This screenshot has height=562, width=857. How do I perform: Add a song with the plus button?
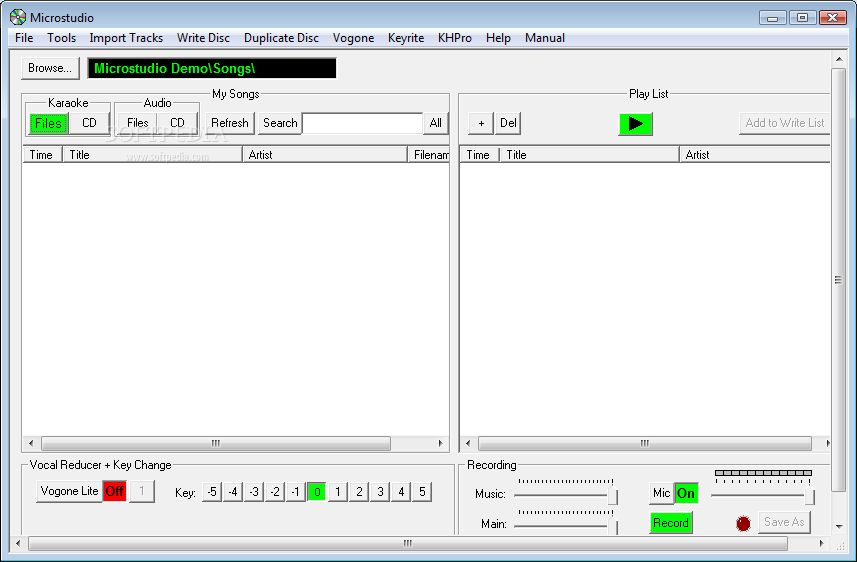tap(481, 123)
